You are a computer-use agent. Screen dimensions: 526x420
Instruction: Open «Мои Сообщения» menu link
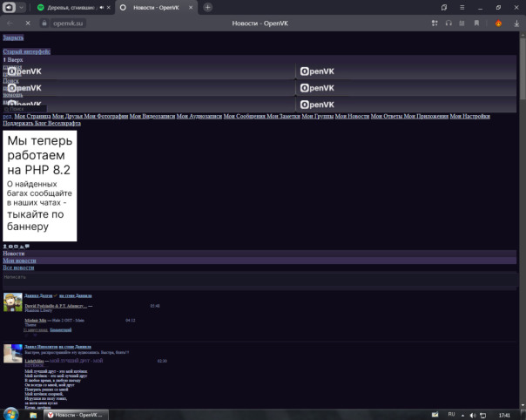pyautogui.click(x=245, y=116)
